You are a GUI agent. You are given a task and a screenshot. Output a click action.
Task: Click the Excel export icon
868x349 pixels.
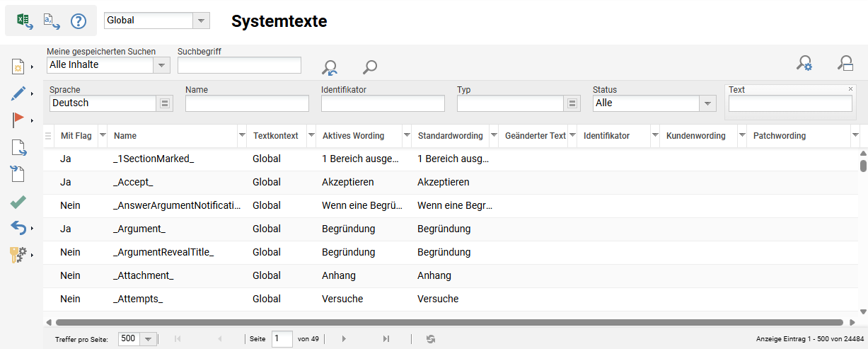pos(24,21)
